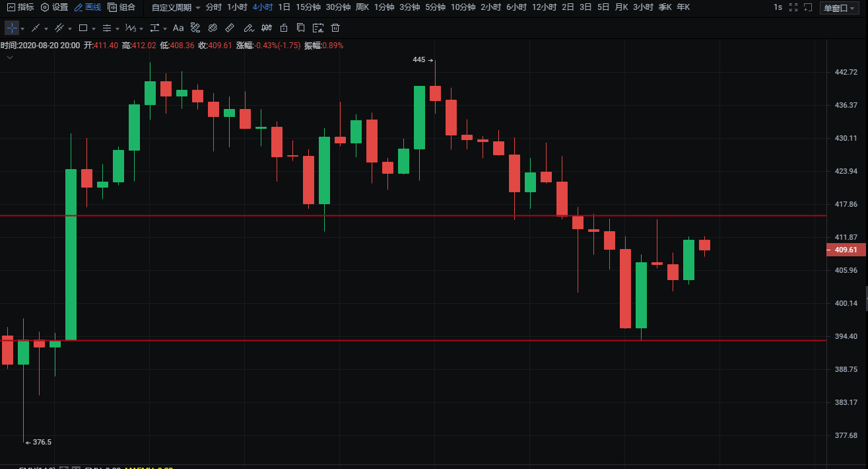This screenshot has width=868, height=469.
Task: Select the crosshair cursor tool
Action: [12, 28]
